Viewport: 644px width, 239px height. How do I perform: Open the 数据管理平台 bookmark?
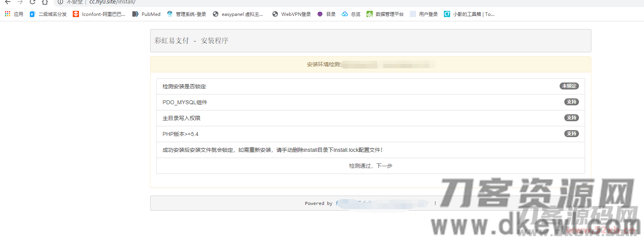385,14
